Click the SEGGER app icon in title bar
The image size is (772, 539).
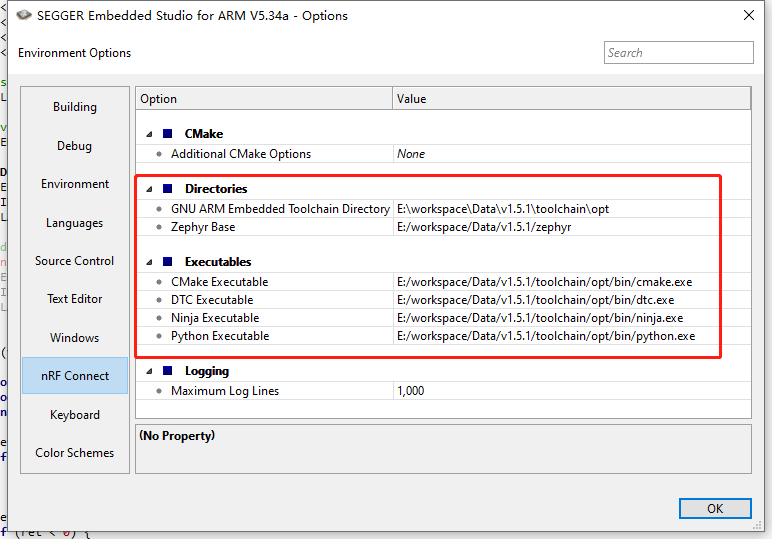click(x=24, y=15)
